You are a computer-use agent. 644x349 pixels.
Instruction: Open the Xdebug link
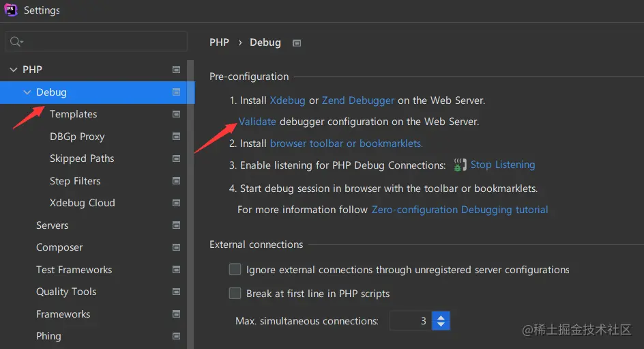coord(287,100)
